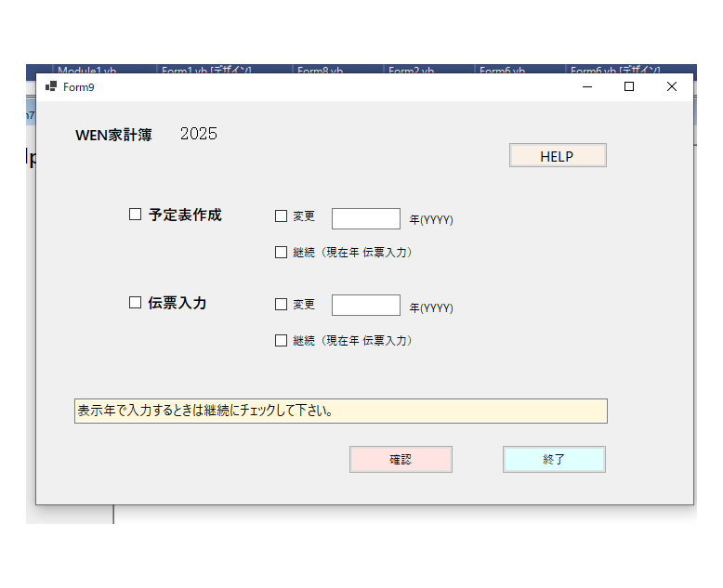Click the WEN家計簿 title label
The image size is (723, 588).
coord(113,135)
